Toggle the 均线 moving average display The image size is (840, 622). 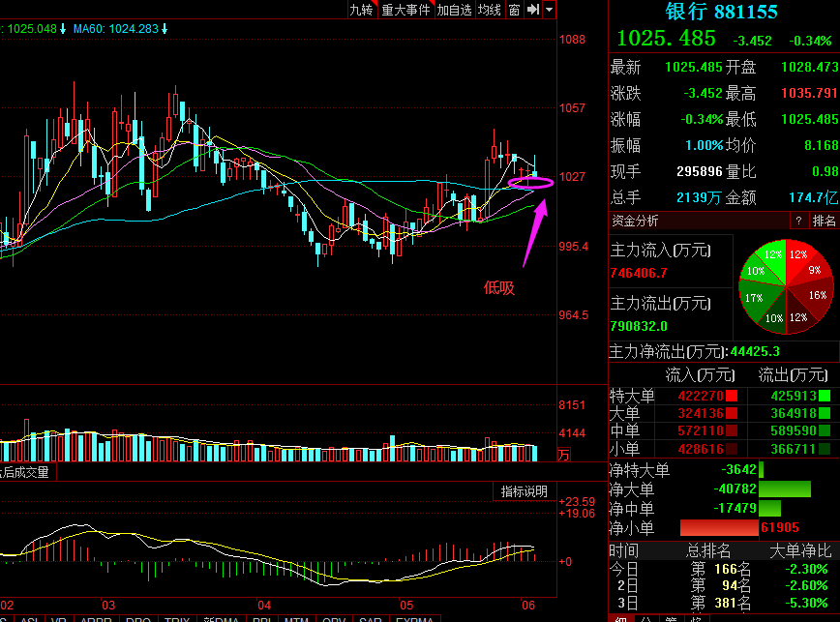490,10
